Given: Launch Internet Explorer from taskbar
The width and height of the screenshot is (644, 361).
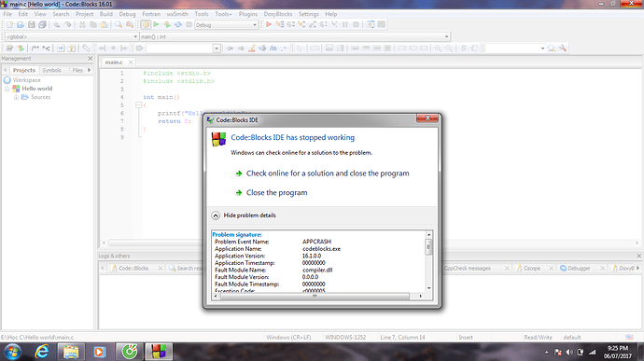Looking at the screenshot, I should click(x=42, y=352).
